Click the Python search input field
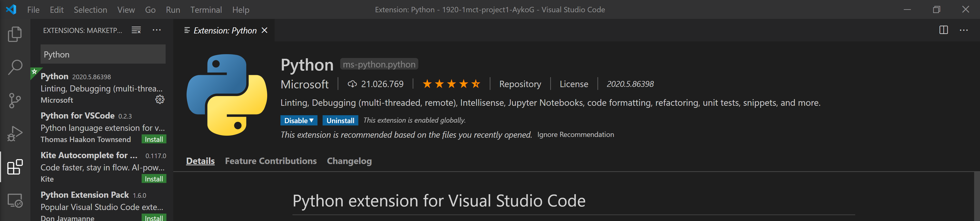This screenshot has height=221, width=980. point(103,54)
